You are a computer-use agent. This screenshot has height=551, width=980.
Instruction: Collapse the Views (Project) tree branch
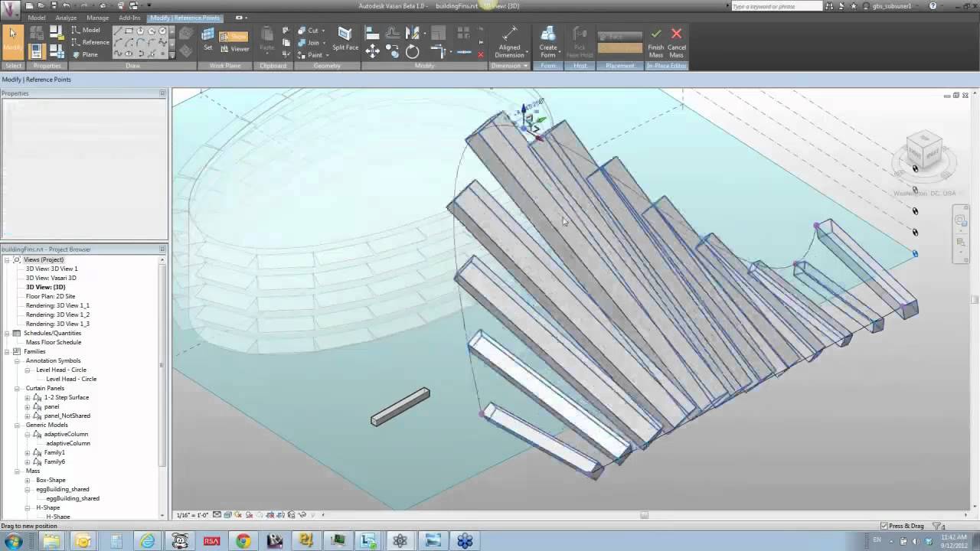point(8,259)
